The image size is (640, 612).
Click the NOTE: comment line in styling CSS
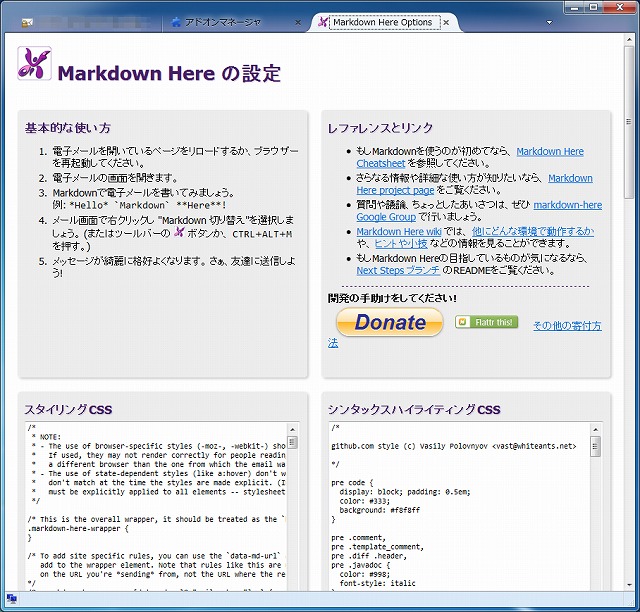coord(46,437)
